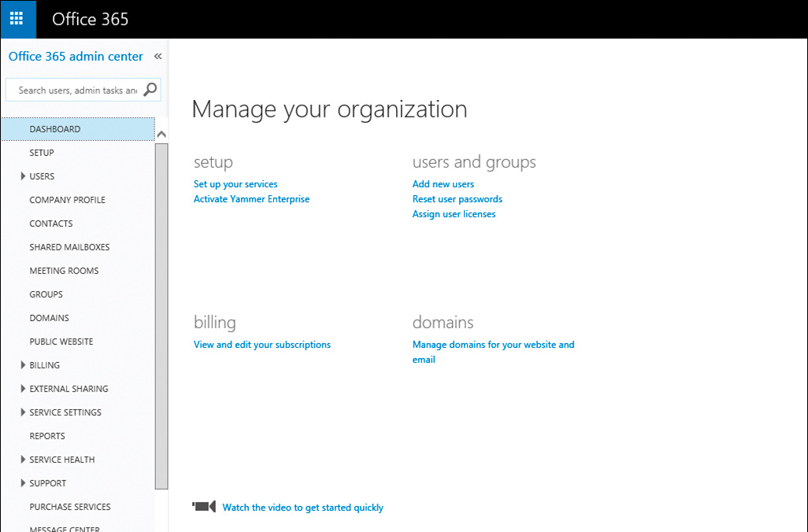The width and height of the screenshot is (808, 532).
Task: Open SERVICE HEALTH label in sidebar
Action: [62, 460]
